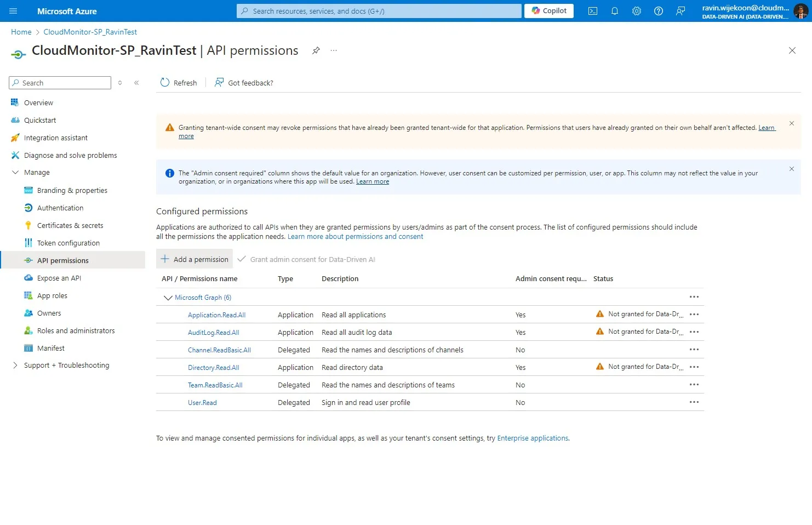The image size is (812, 525).
Task: Open the AuditLog.Read.All permission link
Action: [214, 333]
